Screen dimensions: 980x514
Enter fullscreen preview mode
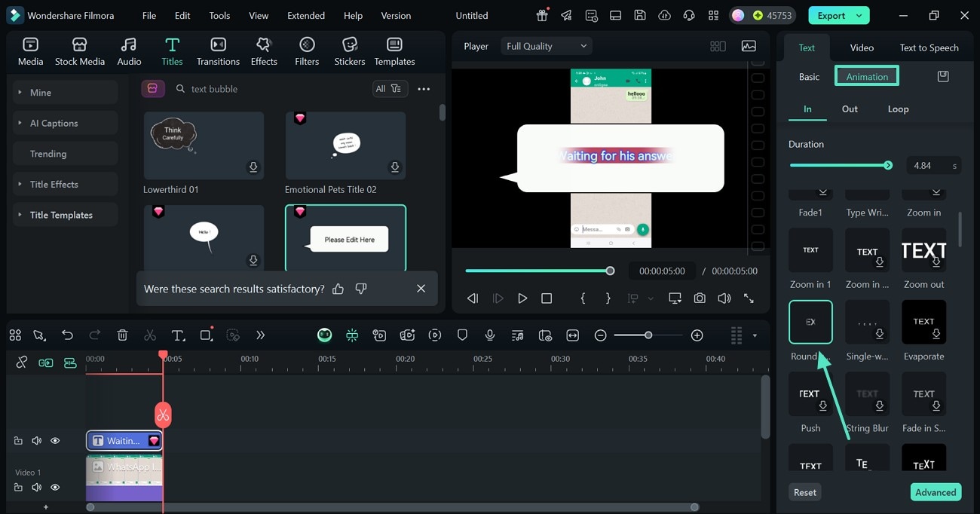pyautogui.click(x=749, y=298)
